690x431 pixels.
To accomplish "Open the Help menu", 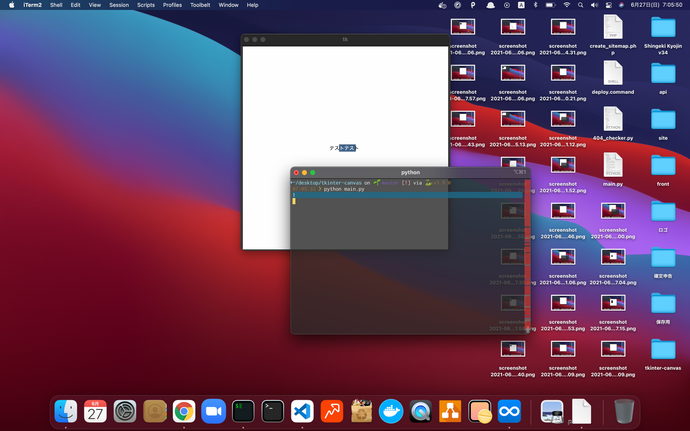I will click(252, 5).
